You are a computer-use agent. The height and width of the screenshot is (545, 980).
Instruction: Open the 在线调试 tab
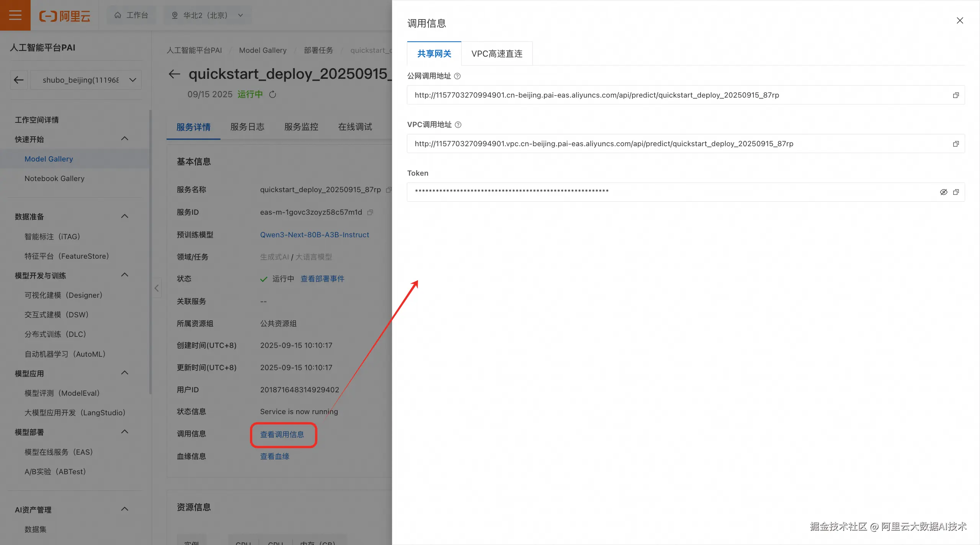click(x=355, y=127)
